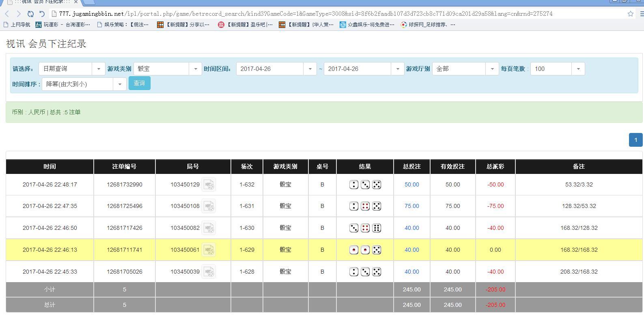Click the 局号 column header
Viewport: 644px width, 317px height.
[x=193, y=167]
